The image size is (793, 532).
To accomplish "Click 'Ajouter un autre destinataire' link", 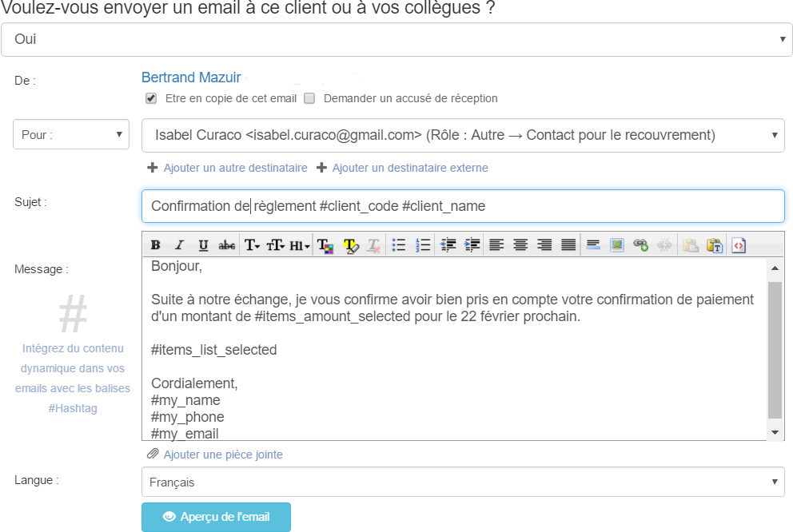I will tap(235, 168).
